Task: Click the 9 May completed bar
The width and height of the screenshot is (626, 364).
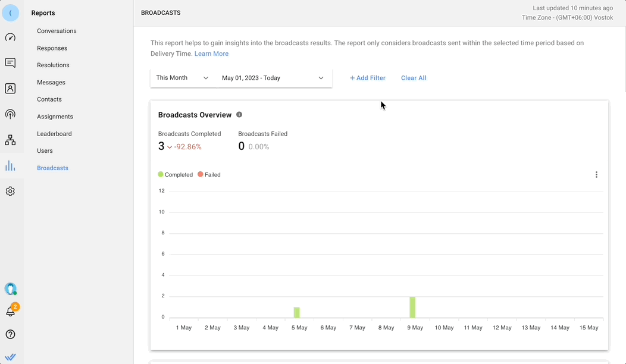Action: [412, 307]
